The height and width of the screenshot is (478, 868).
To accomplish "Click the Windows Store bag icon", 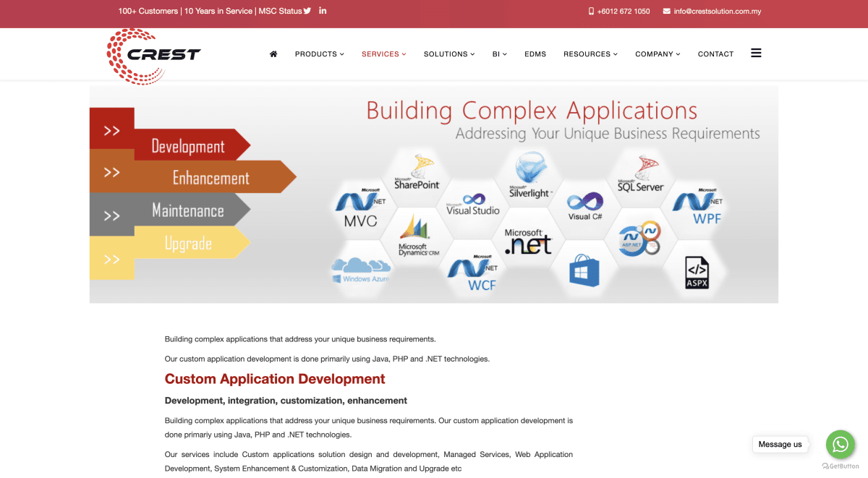I will click(x=584, y=272).
